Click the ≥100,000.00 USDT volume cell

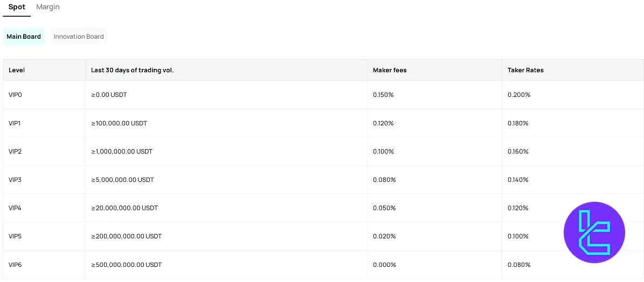coord(226,123)
